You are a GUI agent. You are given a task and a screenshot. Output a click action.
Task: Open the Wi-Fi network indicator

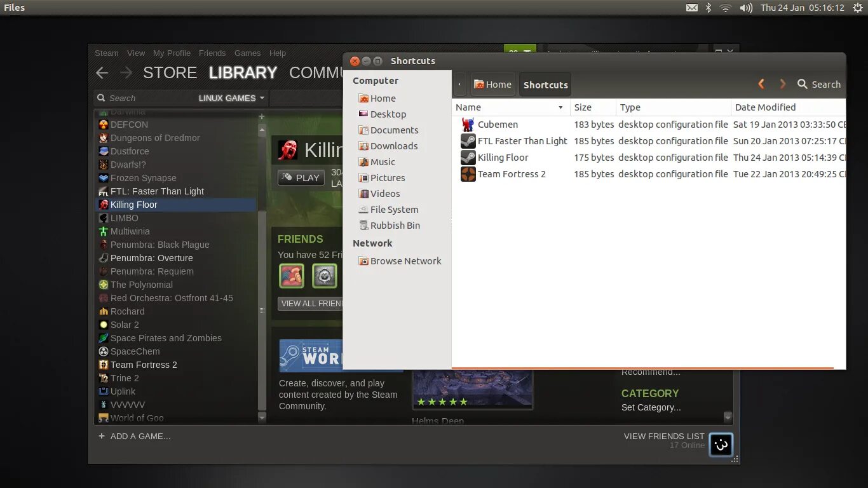pos(726,8)
